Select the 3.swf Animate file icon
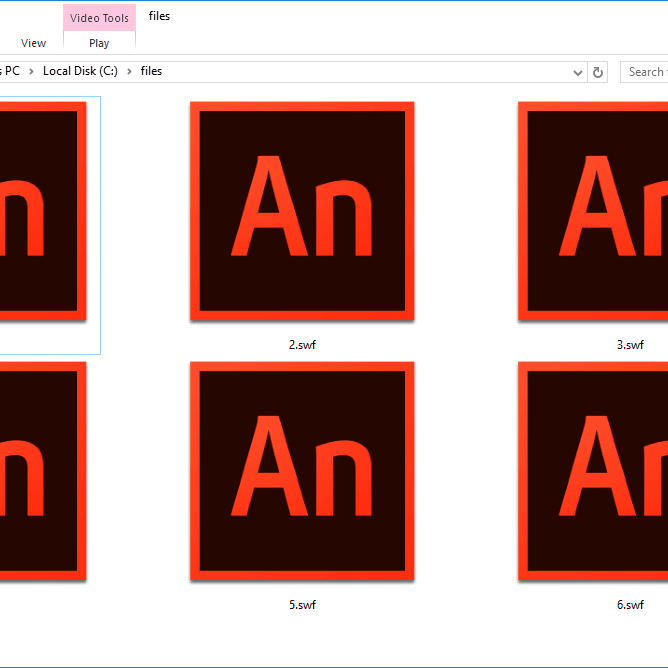Image resolution: width=668 pixels, height=668 pixels. [x=593, y=211]
